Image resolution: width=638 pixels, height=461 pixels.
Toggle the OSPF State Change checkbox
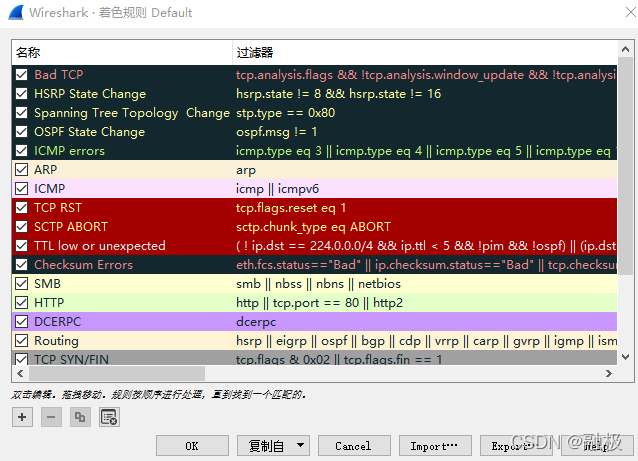(x=22, y=132)
